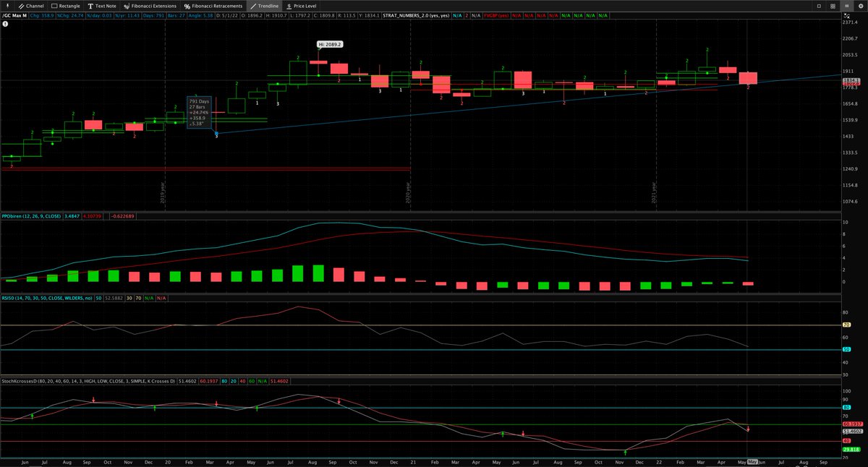Viewport: 868px width, 467px height.
Task: Click the FVGBP study label
Action: click(x=495, y=15)
